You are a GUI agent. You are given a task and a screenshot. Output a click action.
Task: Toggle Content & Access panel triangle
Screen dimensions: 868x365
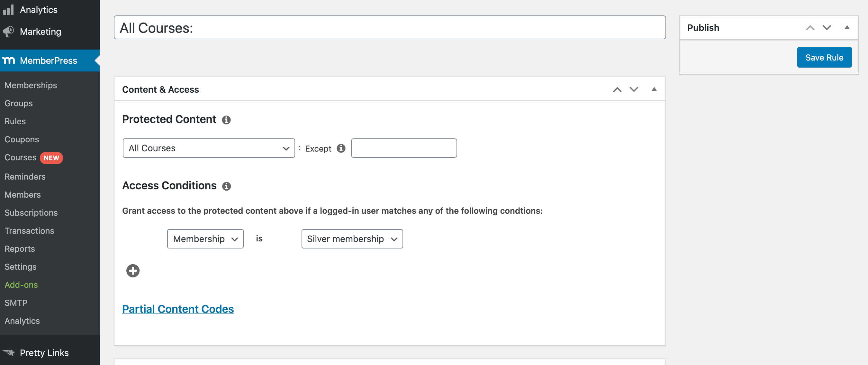[654, 89]
